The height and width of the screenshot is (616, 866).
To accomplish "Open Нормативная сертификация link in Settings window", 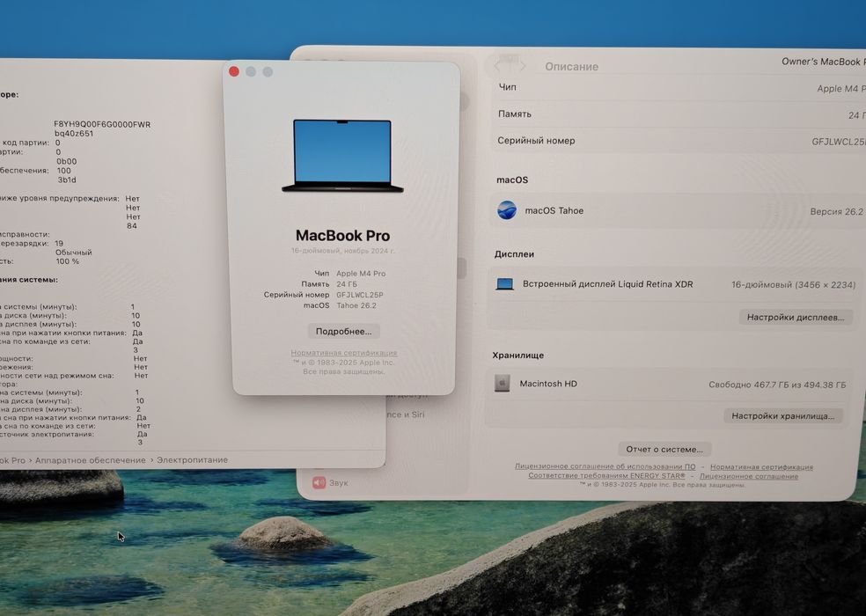I will point(761,466).
